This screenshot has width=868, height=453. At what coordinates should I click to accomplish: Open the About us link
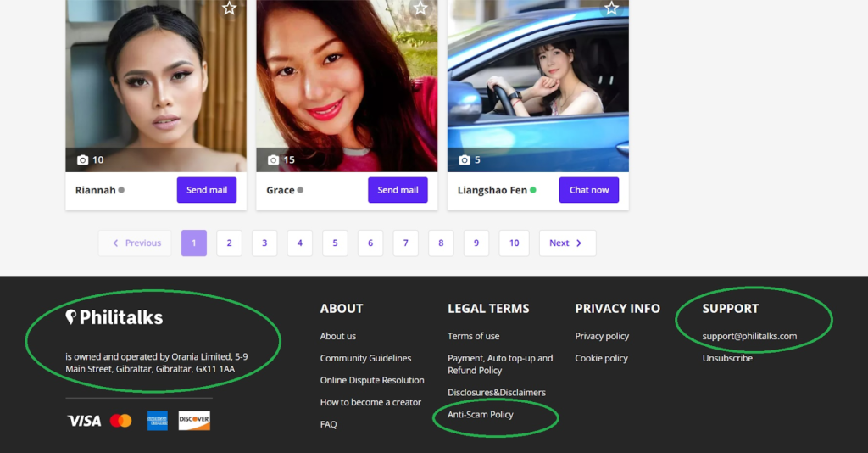[x=337, y=336]
